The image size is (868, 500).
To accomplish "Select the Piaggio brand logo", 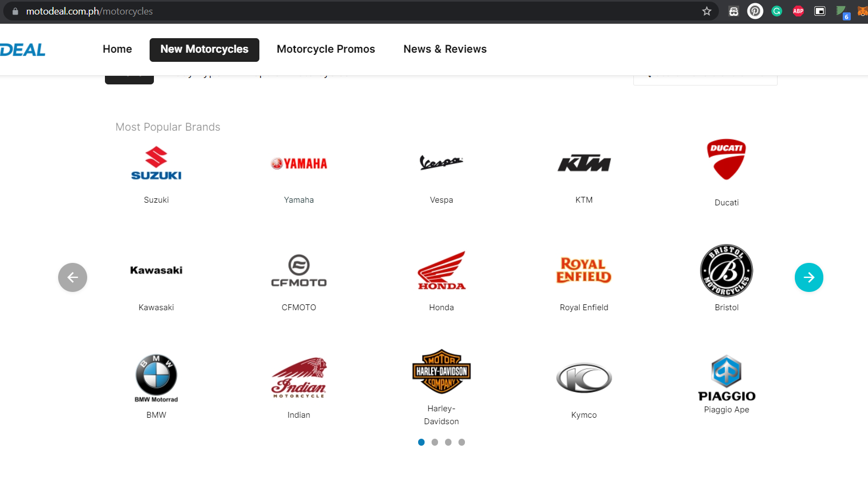I will tap(726, 378).
